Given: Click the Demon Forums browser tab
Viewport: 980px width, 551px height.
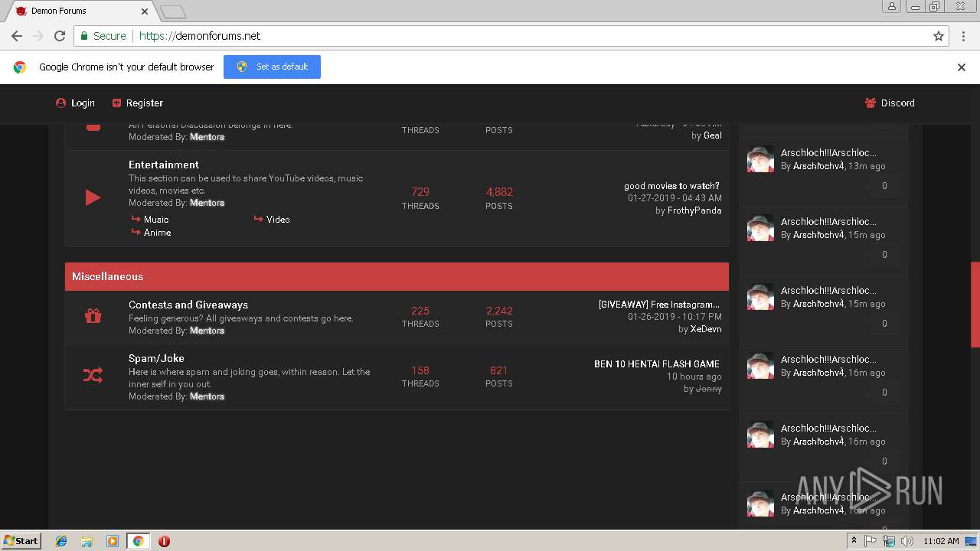Looking at the screenshot, I should pos(80,11).
